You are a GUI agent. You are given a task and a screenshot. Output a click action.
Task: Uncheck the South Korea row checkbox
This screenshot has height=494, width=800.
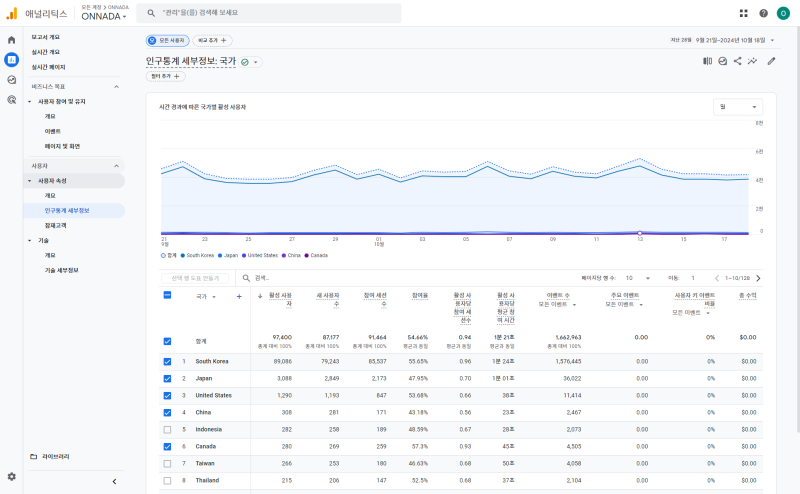tap(167, 361)
